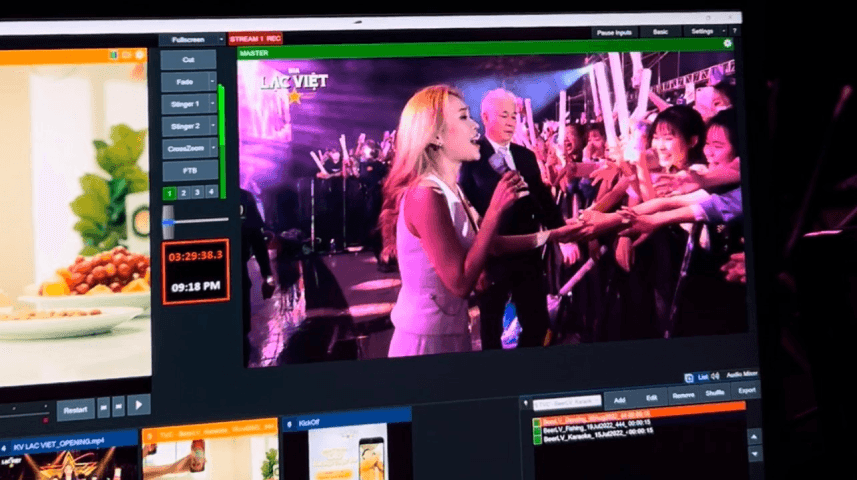Open the Fullscreen dropdown arrow
Viewport: 857px width, 480px height.
[x=221, y=39]
